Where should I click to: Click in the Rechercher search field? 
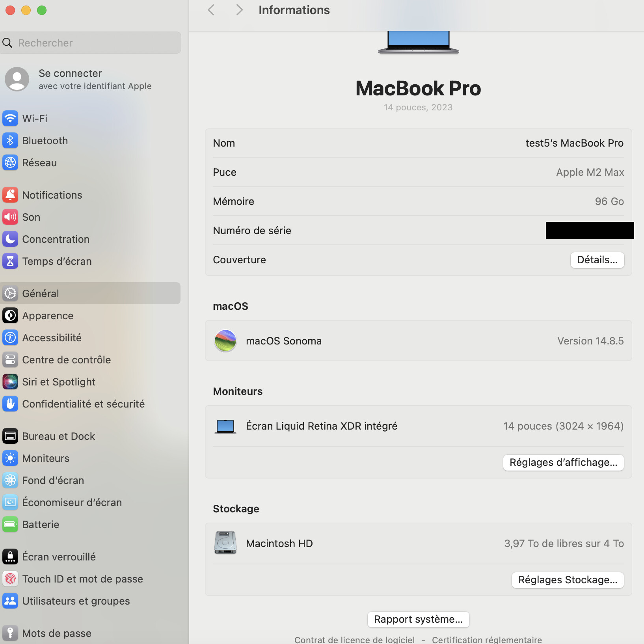click(90, 43)
